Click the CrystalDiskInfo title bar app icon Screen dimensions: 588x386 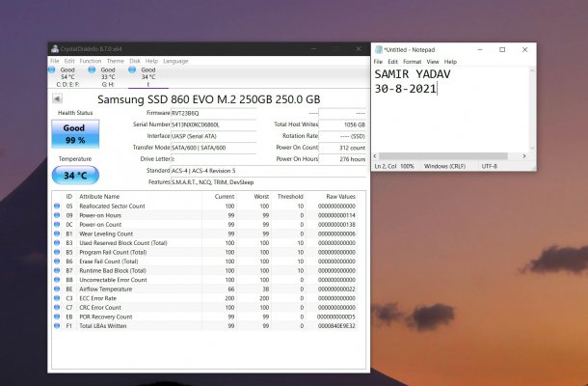[x=55, y=49]
